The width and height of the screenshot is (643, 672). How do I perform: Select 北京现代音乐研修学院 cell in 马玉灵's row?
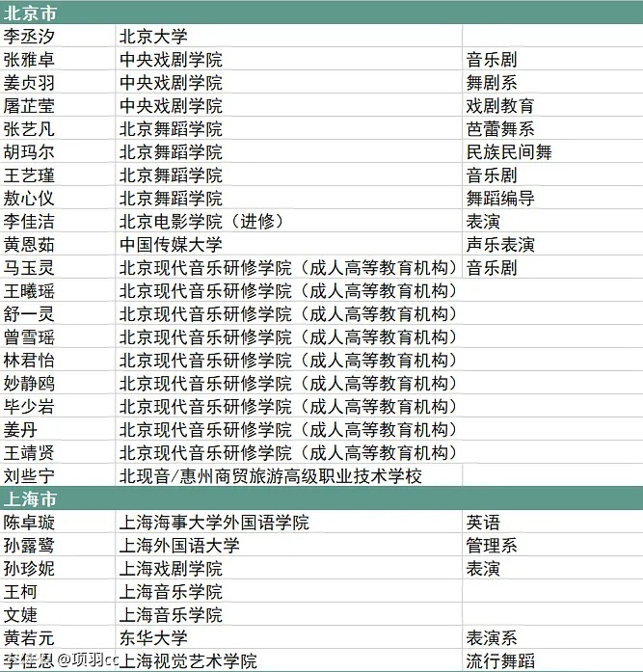pos(288,267)
